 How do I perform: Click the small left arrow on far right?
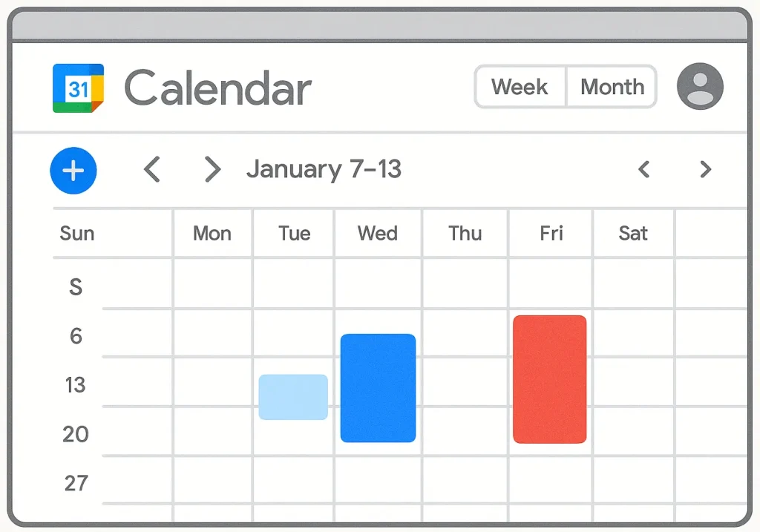[643, 170]
